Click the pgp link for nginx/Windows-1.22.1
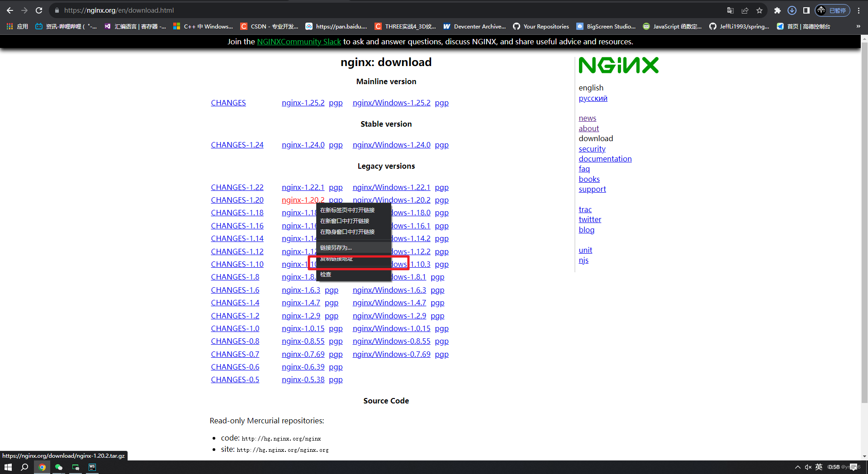 (x=442, y=187)
